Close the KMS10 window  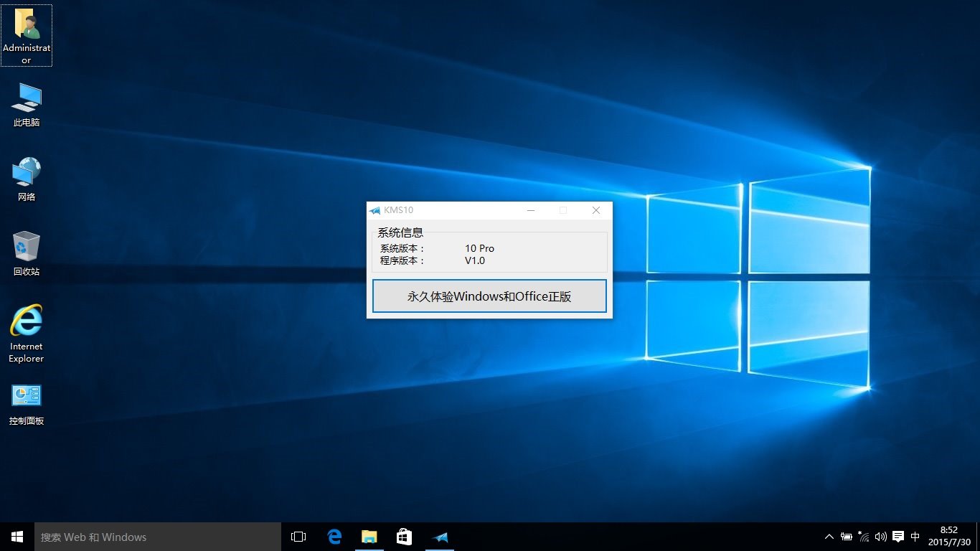pyautogui.click(x=595, y=210)
